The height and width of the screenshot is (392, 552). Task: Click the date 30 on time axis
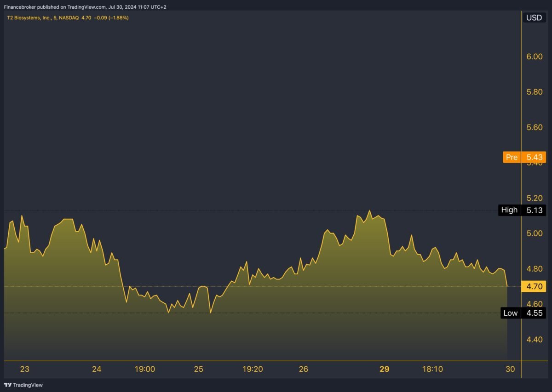click(510, 369)
